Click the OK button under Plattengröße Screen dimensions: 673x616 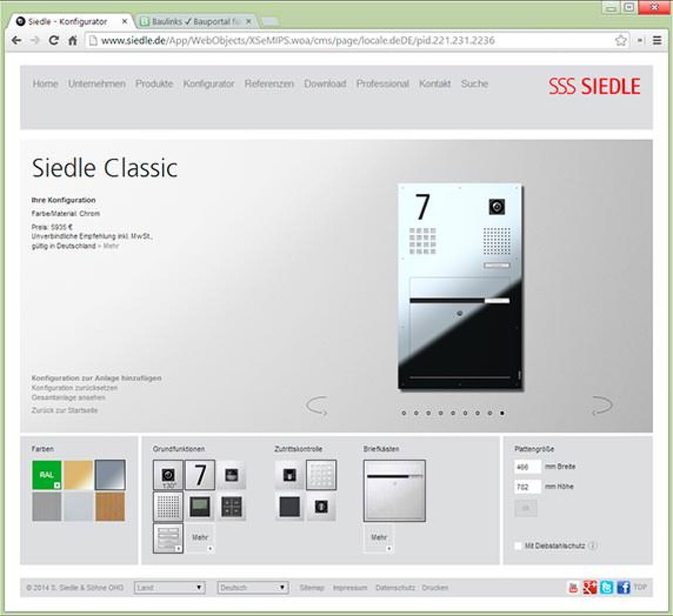526,508
